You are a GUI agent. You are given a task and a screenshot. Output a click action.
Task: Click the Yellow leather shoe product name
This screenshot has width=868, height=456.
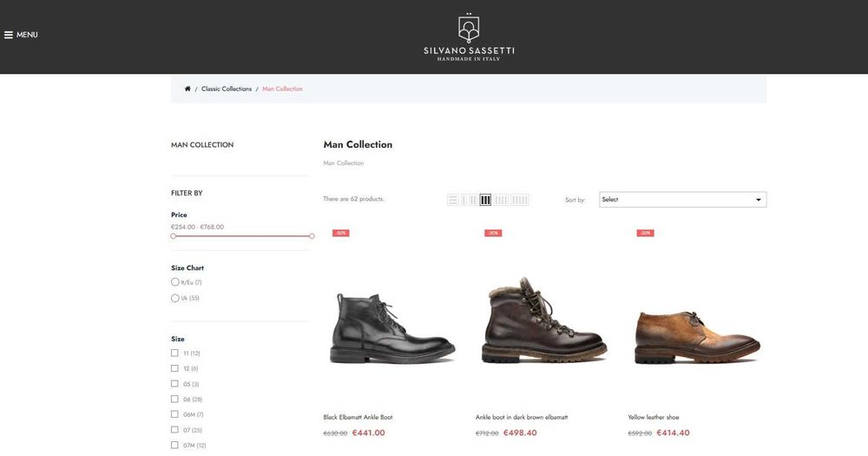(x=654, y=418)
